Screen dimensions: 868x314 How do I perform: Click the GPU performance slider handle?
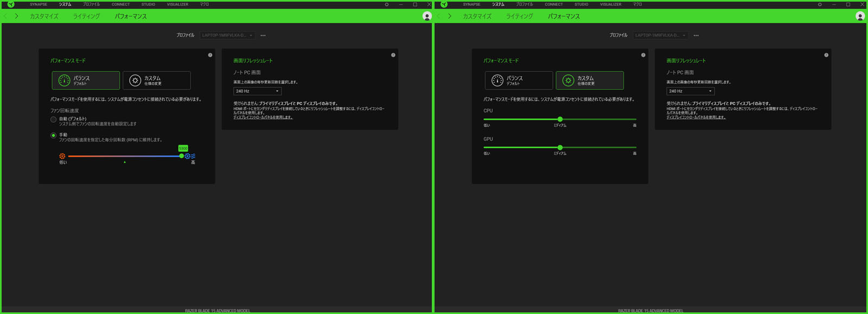point(560,147)
